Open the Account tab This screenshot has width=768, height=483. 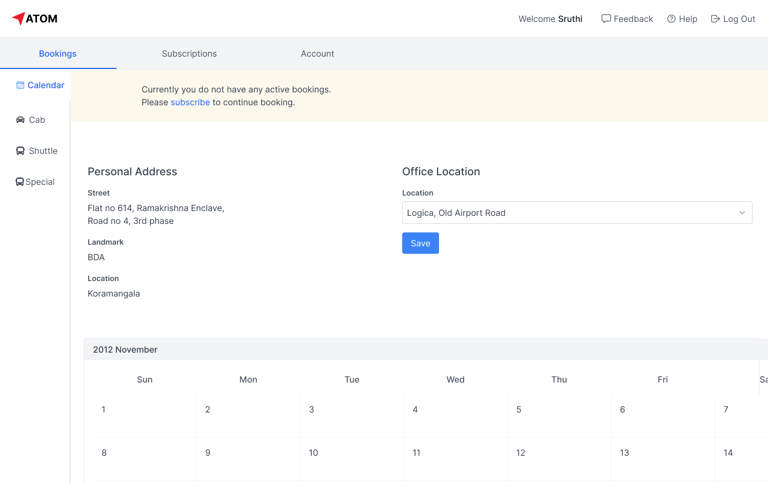click(317, 54)
